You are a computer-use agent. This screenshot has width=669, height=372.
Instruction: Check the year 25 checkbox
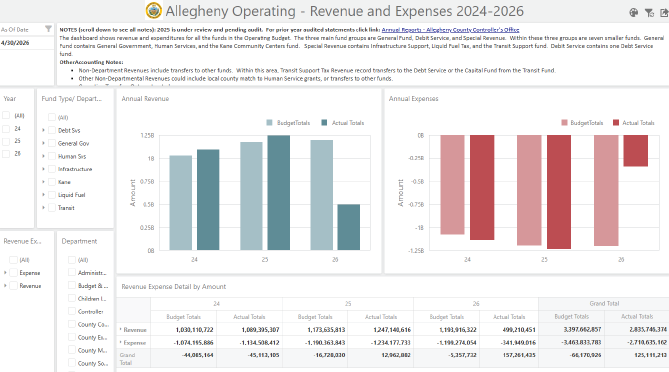pos(6,141)
